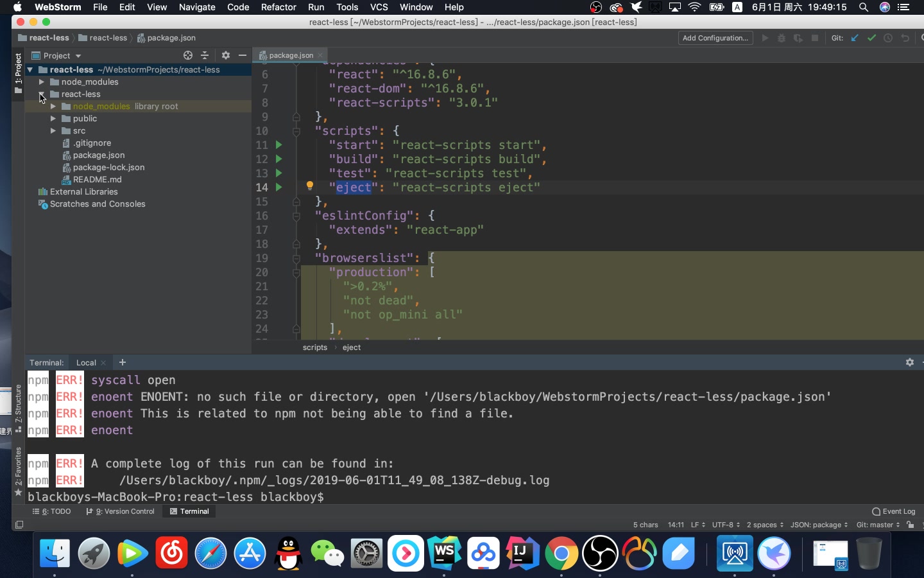Open the Event Log
Viewport: 924px width, 578px height.
894,512
